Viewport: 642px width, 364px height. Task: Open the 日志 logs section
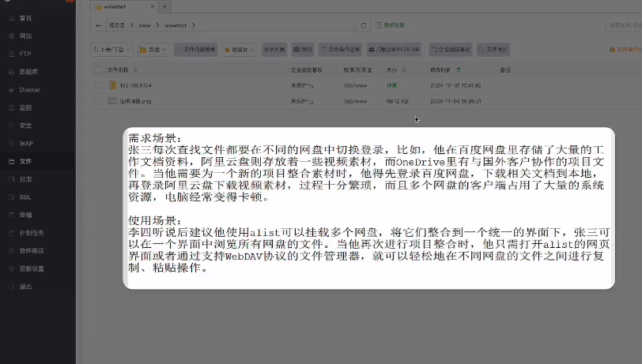[x=25, y=179]
